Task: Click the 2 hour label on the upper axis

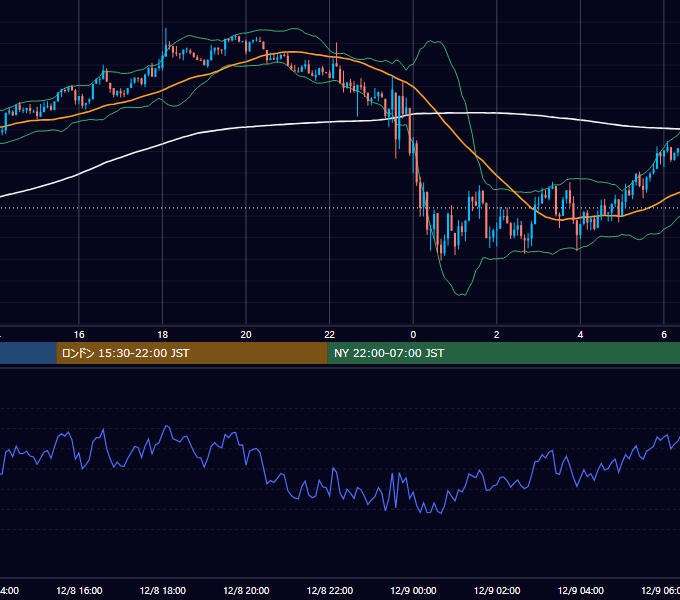Action: tap(497, 335)
